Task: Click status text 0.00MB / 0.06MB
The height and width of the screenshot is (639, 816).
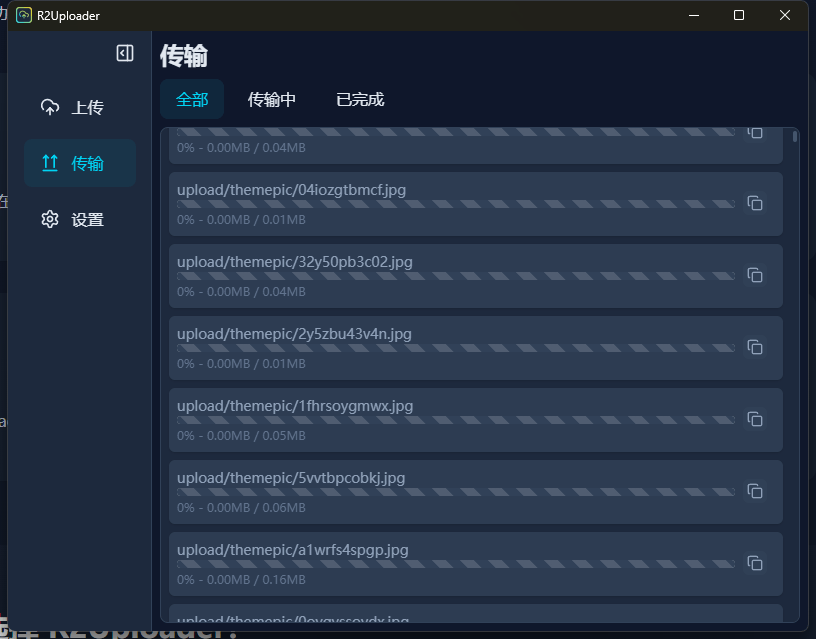Action: (256, 507)
